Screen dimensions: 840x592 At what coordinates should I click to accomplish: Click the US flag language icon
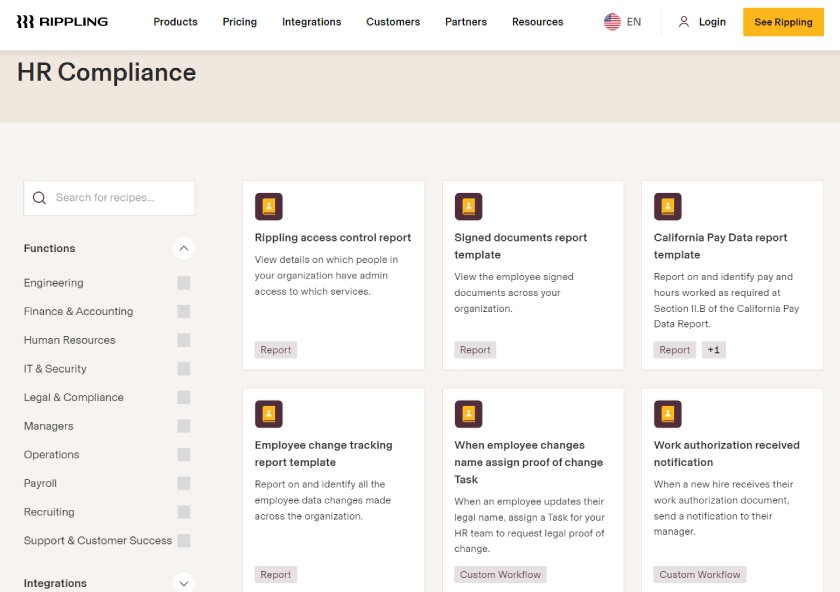[612, 22]
